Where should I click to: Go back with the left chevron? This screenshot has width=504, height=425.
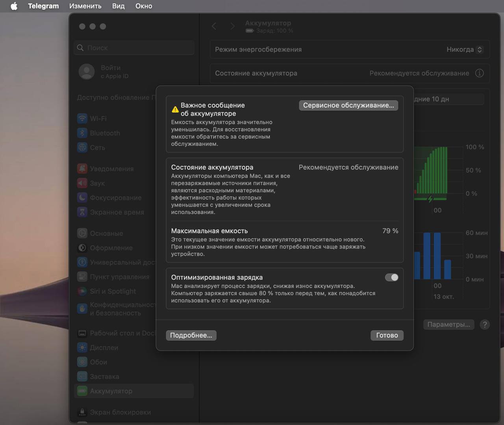click(214, 26)
